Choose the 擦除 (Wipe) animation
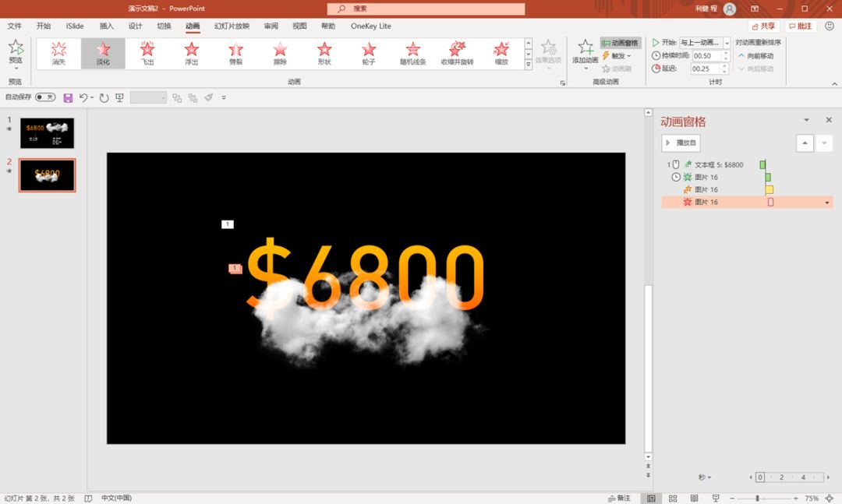 click(x=281, y=54)
